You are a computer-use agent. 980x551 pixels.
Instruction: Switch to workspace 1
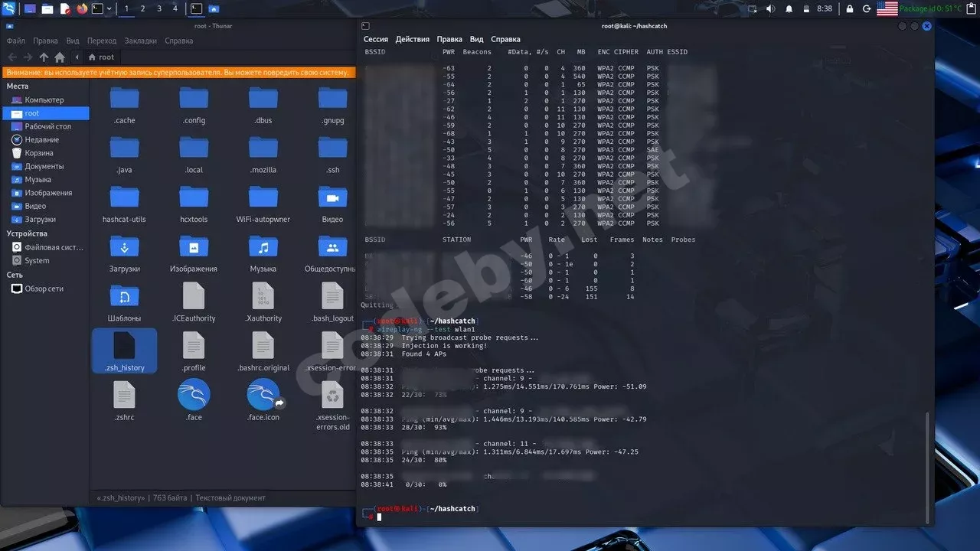point(126,8)
